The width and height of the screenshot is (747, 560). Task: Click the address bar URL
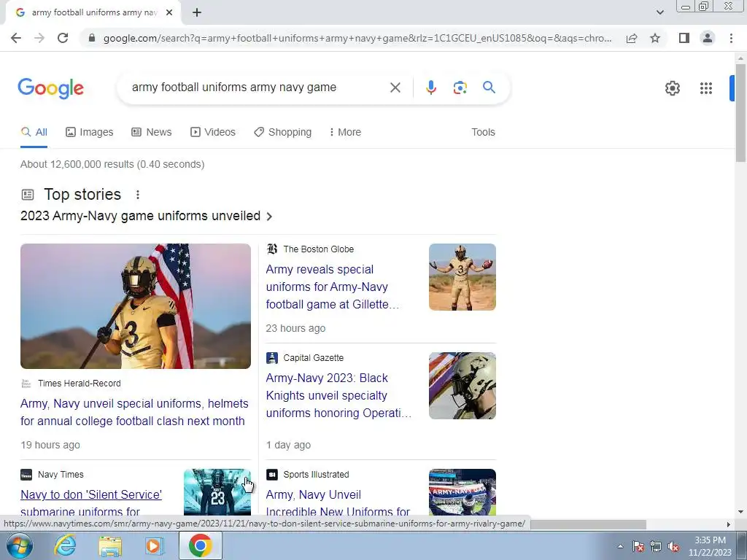click(x=357, y=38)
